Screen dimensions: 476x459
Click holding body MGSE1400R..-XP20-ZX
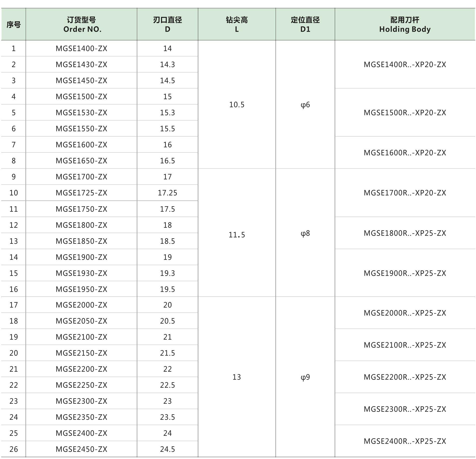point(405,64)
